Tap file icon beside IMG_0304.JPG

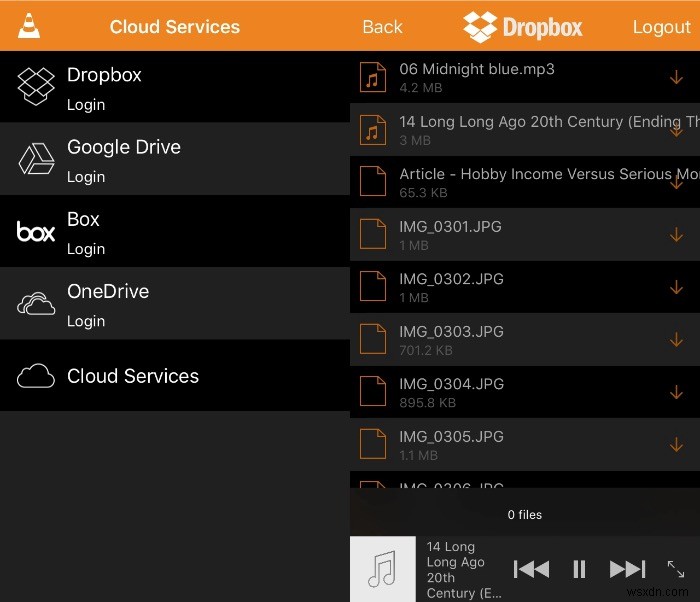373,391
